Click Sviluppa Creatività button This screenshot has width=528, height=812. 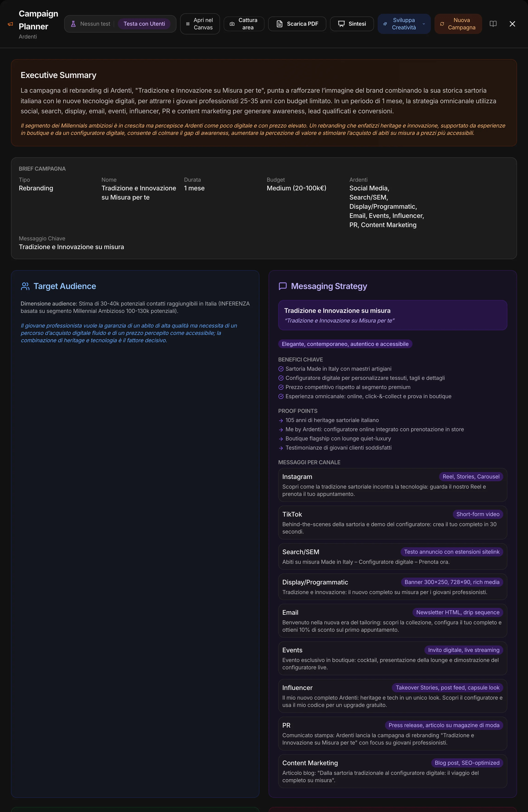pyautogui.click(x=404, y=24)
